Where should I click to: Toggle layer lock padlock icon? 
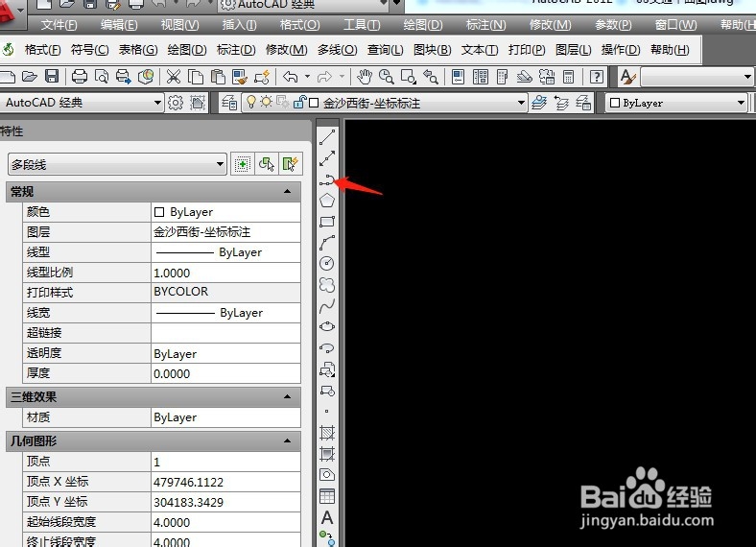pos(299,102)
